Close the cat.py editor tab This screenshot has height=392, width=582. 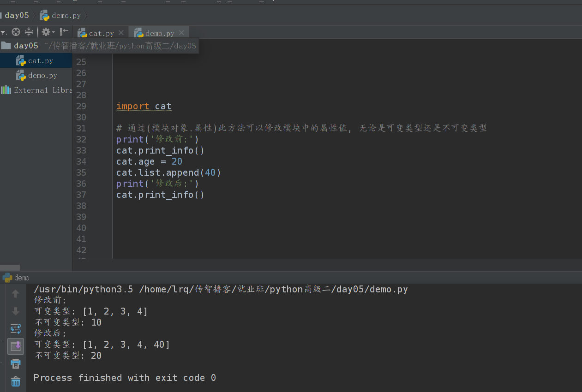pos(121,33)
